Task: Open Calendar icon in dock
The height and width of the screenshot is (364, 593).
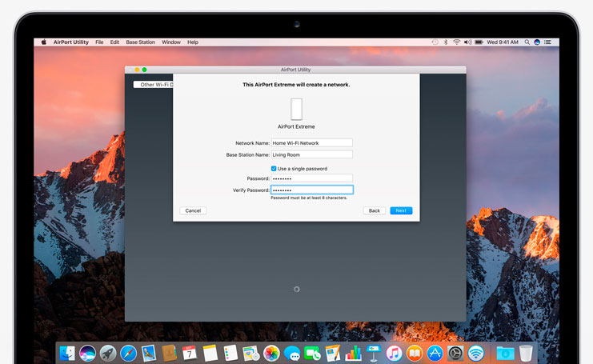Action: point(190,354)
